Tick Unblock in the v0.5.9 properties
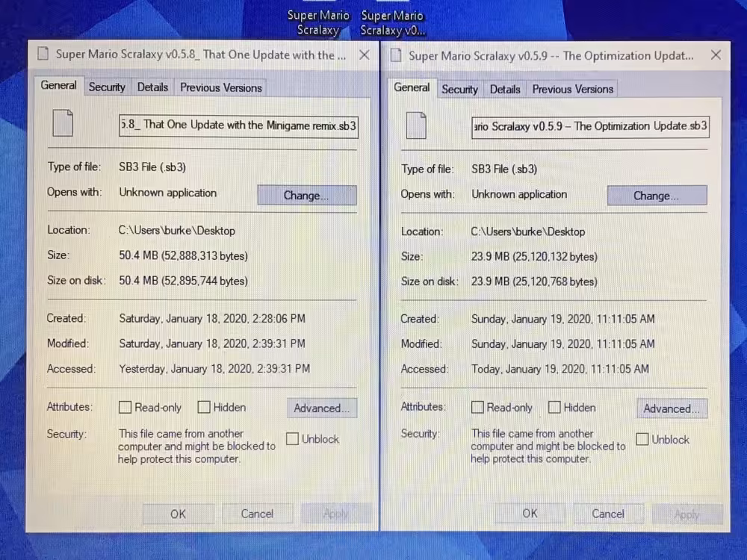This screenshot has height=560, width=747. click(642, 440)
